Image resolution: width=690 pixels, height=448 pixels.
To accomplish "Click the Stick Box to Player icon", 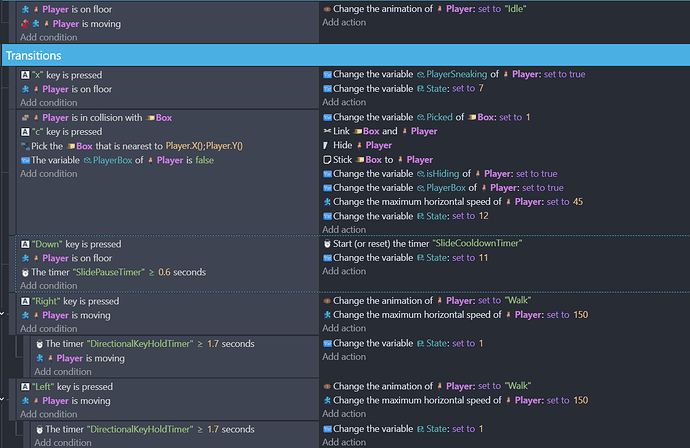I will (327, 159).
